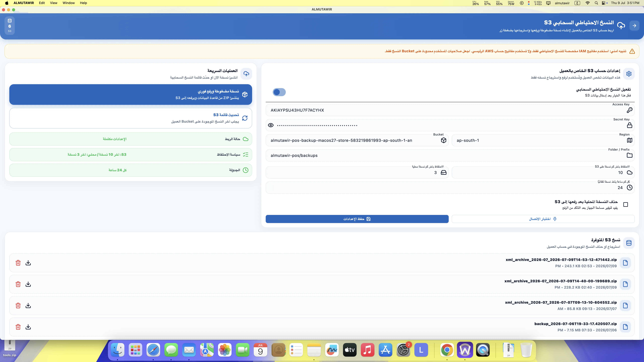Open System Settings from the Dock
The width and height of the screenshot is (644, 362).
pos(403,350)
